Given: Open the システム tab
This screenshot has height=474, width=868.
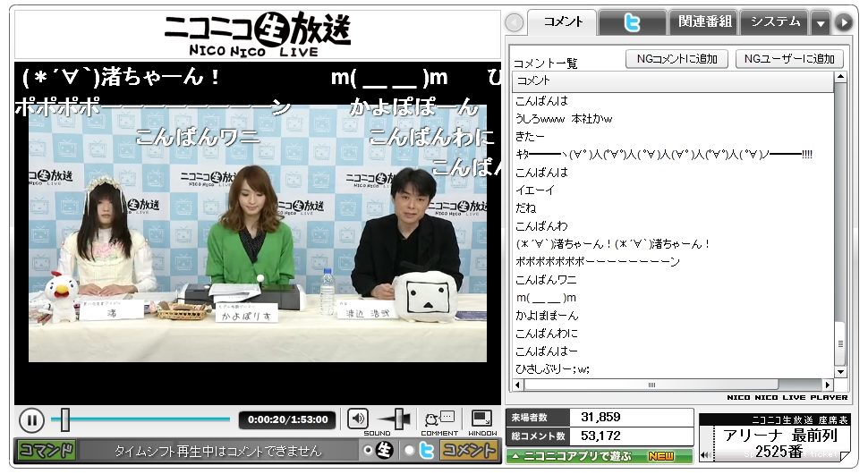Looking at the screenshot, I should point(775,22).
